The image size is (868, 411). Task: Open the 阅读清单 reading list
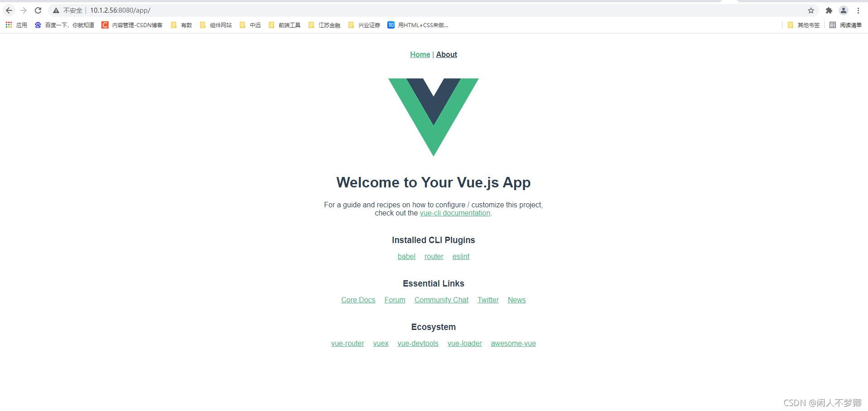click(x=845, y=25)
